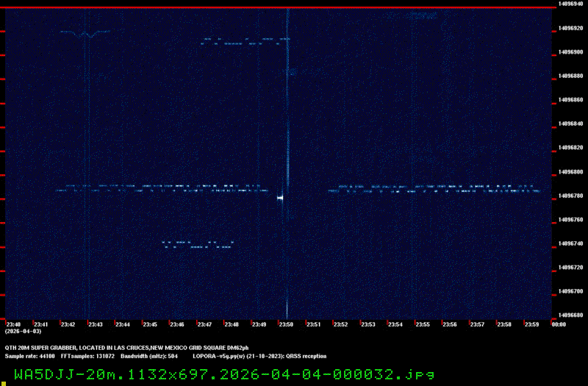Click the 23:40 time axis label
588x386 pixels.
coord(14,324)
